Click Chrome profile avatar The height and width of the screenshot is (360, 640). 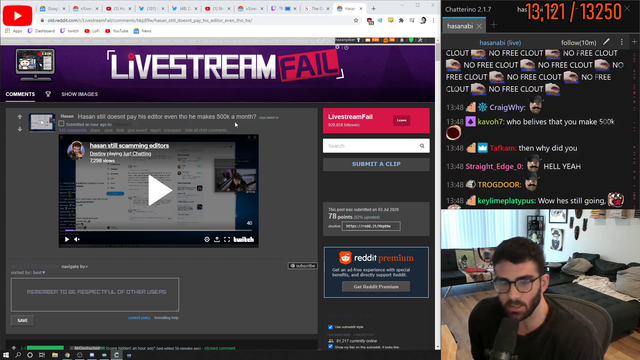423,20
